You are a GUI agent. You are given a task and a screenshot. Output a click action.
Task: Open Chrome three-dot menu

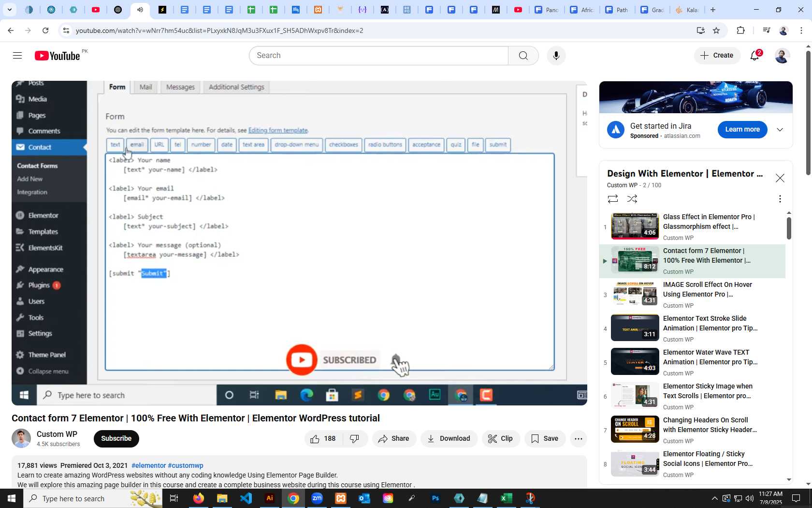point(801,30)
